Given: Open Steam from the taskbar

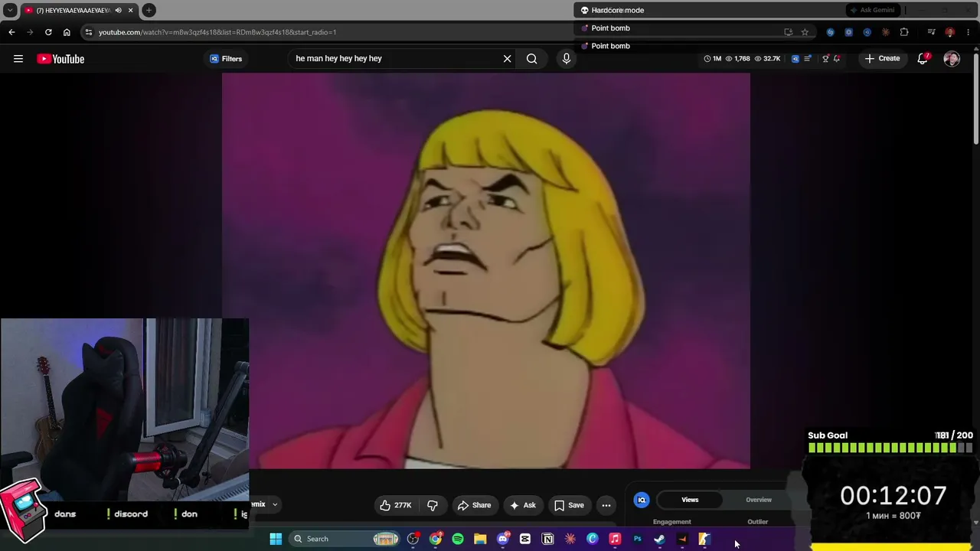Looking at the screenshot, I should [x=659, y=539].
